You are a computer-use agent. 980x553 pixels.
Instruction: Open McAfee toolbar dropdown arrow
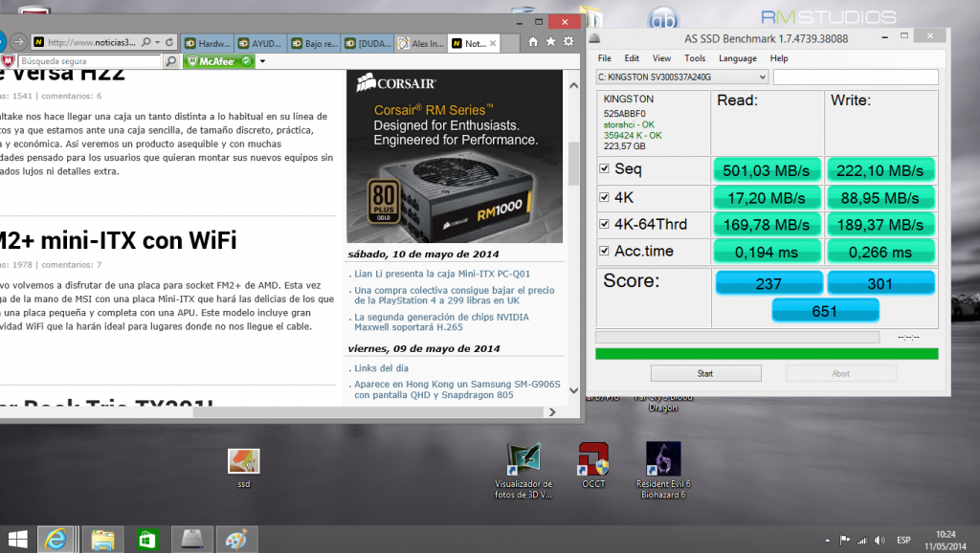pyautogui.click(x=262, y=61)
